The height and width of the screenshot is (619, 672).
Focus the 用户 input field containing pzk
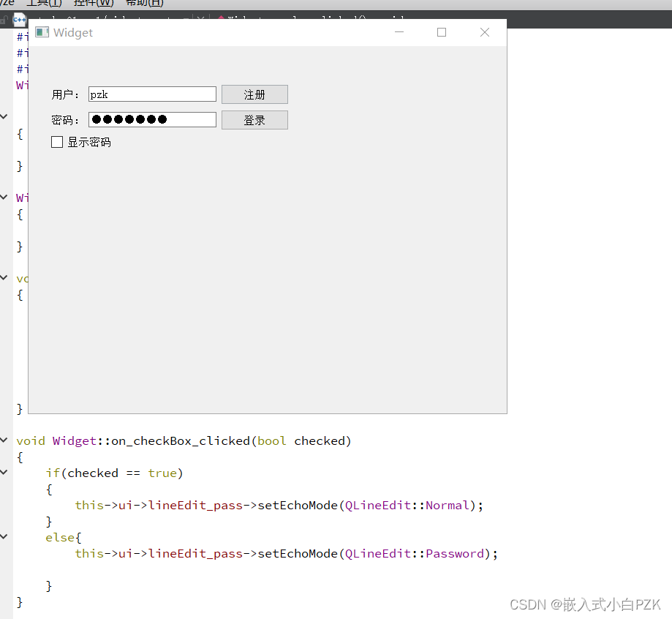click(x=152, y=94)
